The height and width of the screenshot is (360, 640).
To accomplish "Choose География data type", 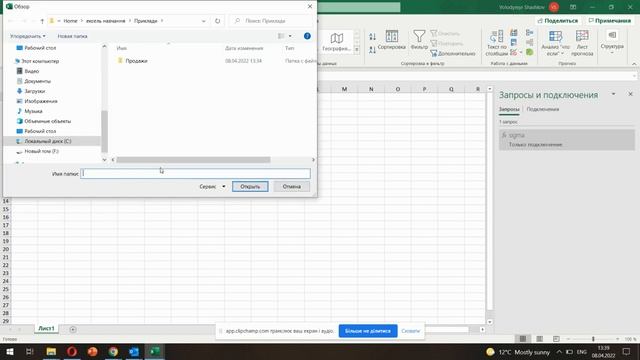I will (337, 42).
